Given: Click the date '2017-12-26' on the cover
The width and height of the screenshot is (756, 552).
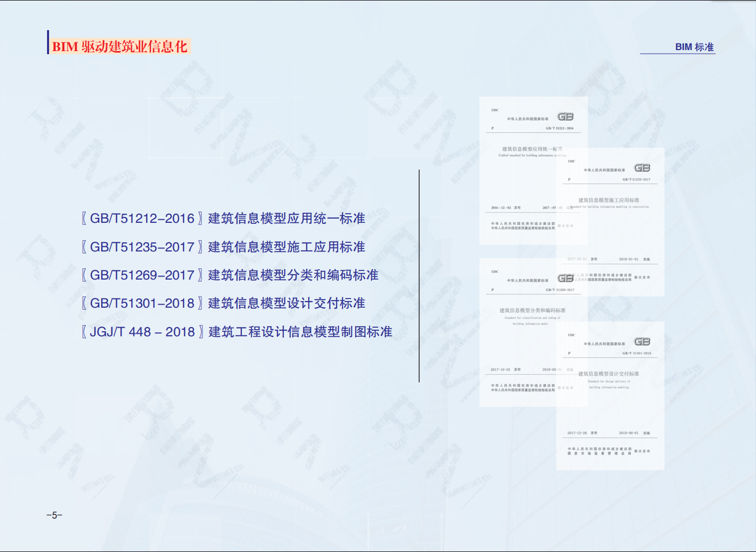Looking at the screenshot, I should pos(577,433).
